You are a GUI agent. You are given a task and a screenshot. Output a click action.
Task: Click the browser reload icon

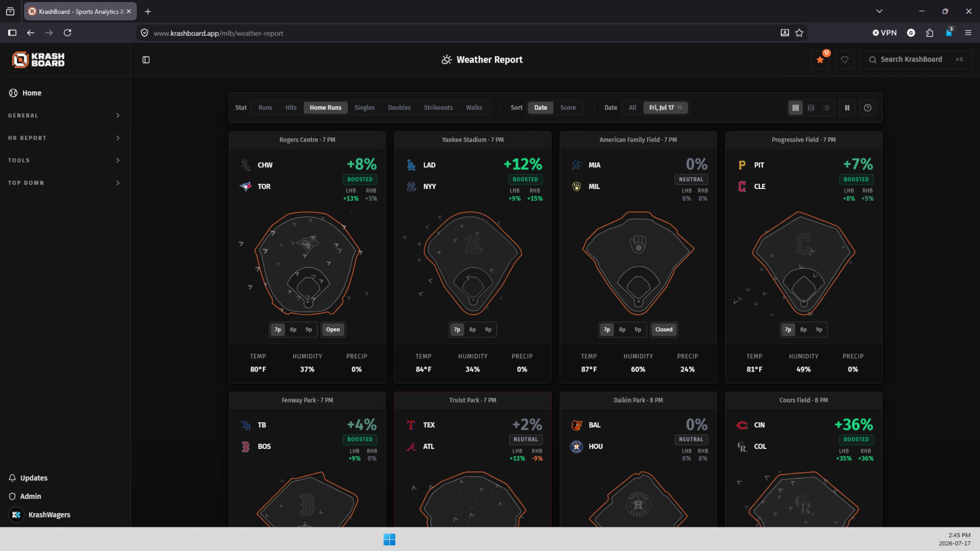click(67, 33)
